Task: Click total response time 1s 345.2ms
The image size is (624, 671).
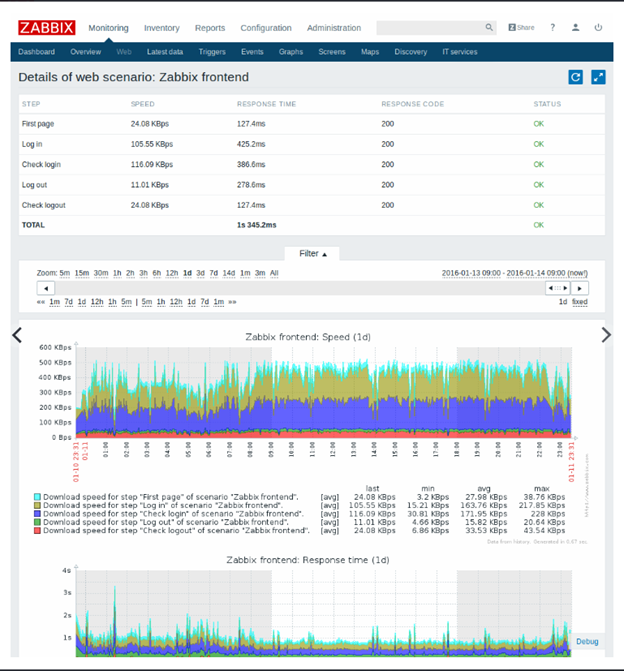Action: tap(256, 225)
